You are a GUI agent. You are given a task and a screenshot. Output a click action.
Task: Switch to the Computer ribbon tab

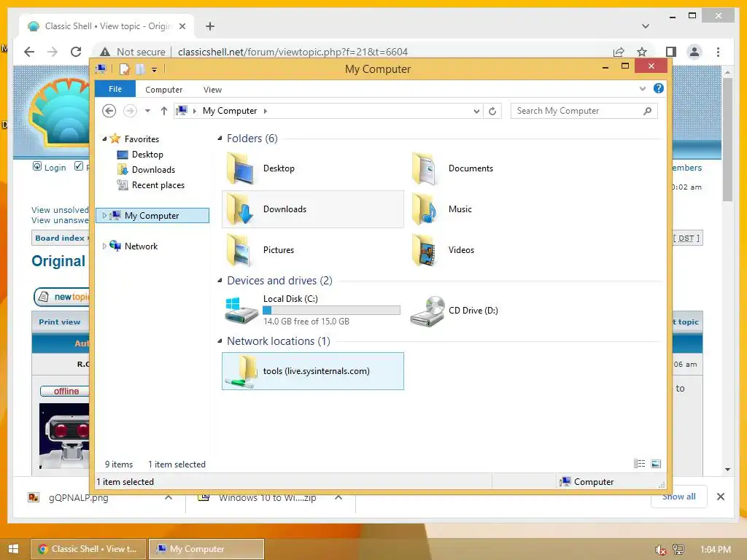[x=164, y=90]
